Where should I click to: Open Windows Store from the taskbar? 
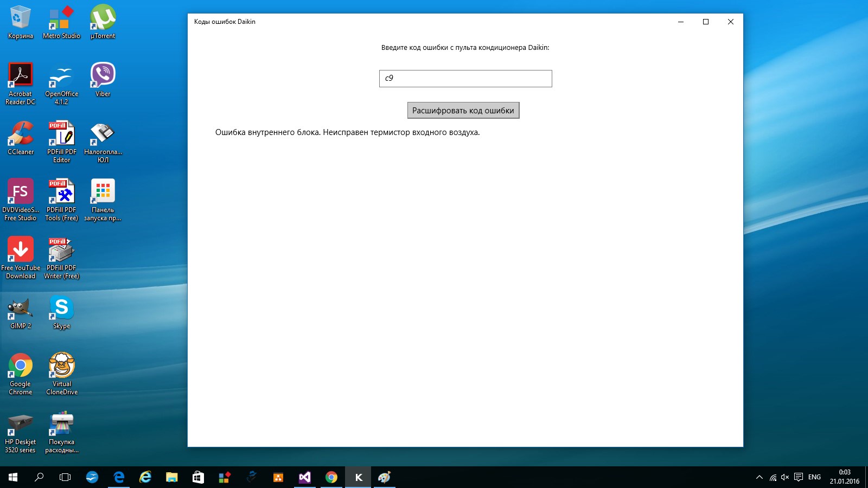pyautogui.click(x=198, y=477)
